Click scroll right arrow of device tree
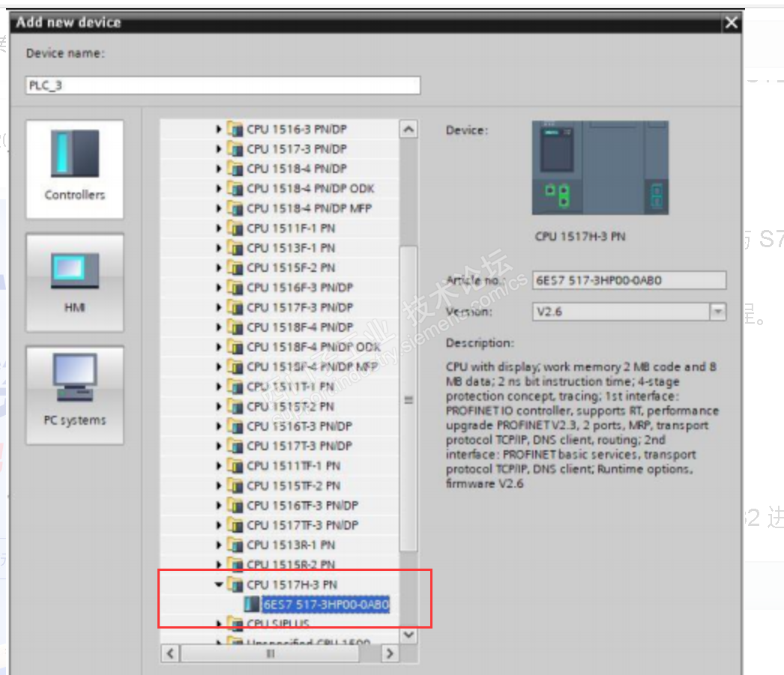This screenshot has width=784, height=675. [390, 653]
